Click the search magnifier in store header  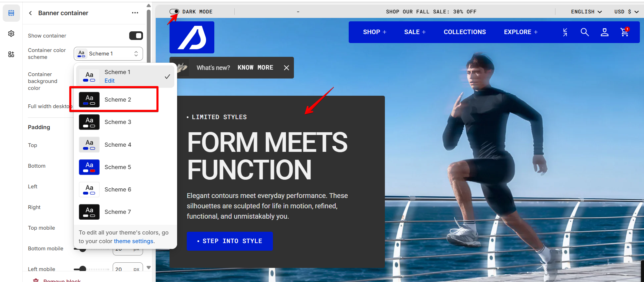point(584,32)
